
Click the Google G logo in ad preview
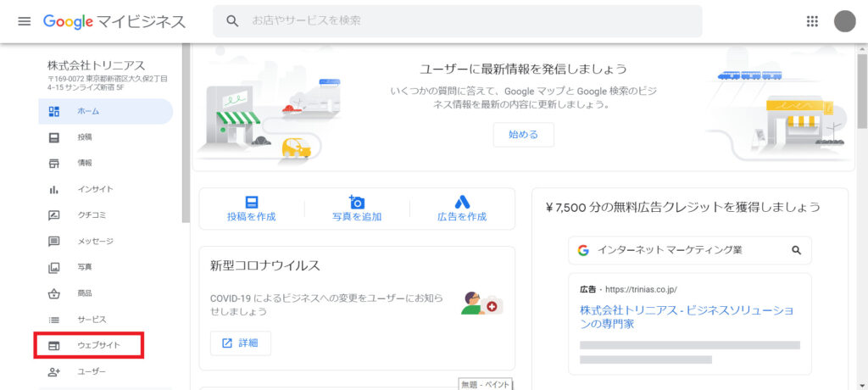point(583,250)
